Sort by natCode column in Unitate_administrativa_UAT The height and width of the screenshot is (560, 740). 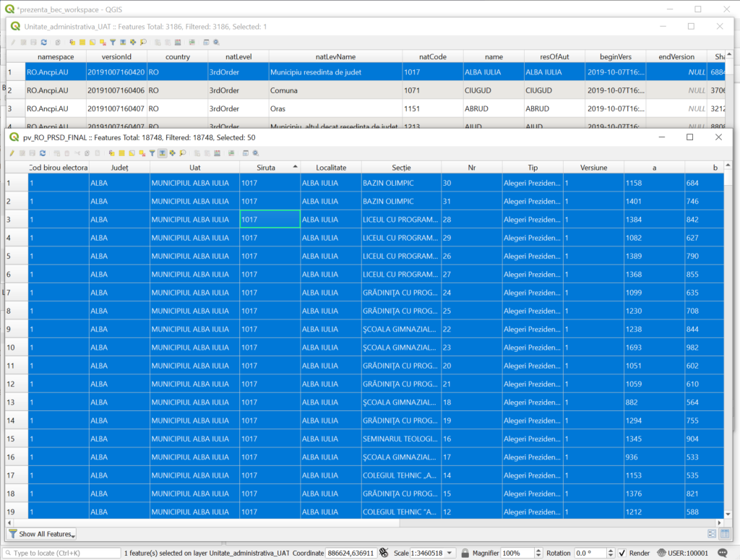pos(433,56)
